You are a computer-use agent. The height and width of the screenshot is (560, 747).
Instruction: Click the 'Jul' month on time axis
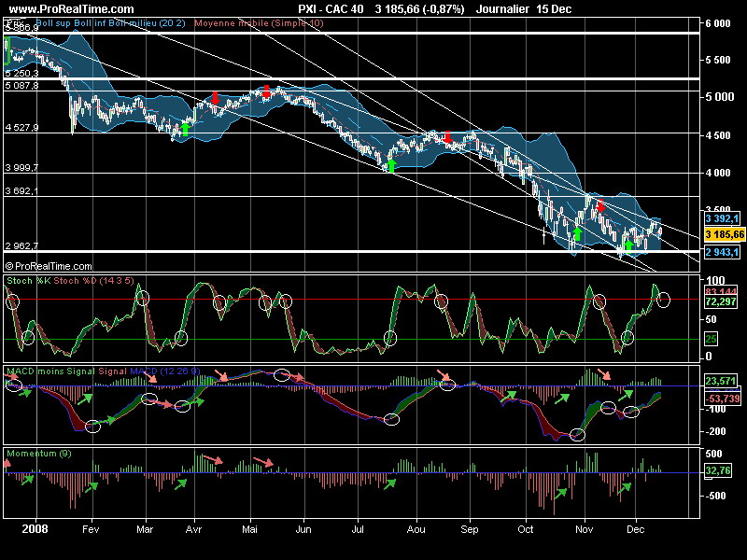click(358, 529)
